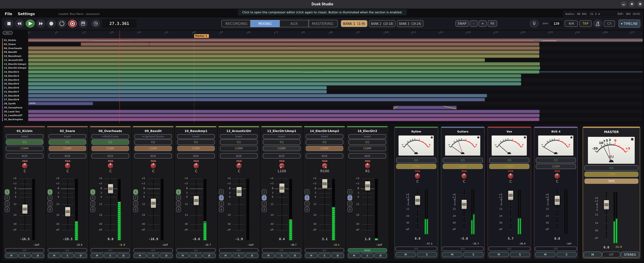Click the 06_Overheads volume fader handle
The width and height of the screenshot is (644, 263).
coord(110,189)
